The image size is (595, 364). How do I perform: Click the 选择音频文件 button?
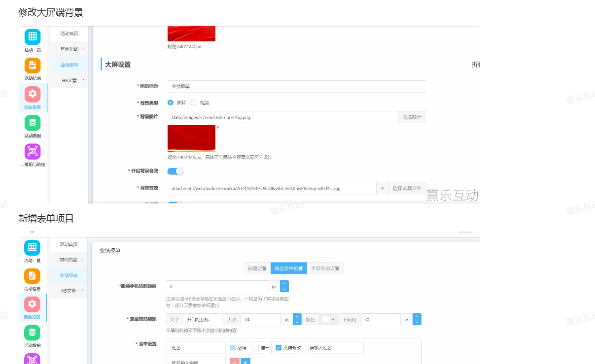[x=407, y=188]
